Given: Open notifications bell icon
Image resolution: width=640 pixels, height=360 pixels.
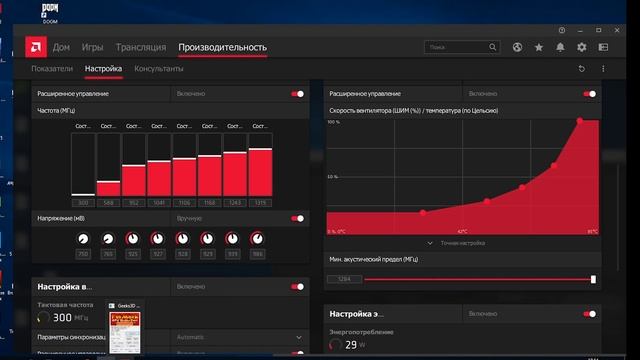Looking at the screenshot, I should (x=560, y=47).
